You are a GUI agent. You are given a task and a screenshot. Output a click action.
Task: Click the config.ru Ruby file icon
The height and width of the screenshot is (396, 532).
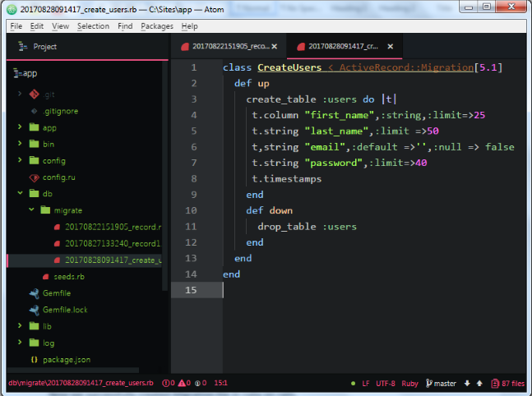click(34, 177)
